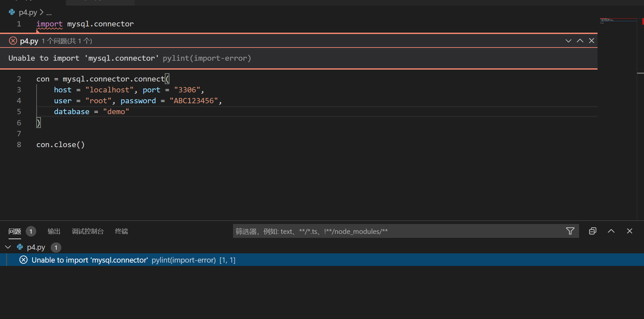Open the problems filter options funnel icon
The width and height of the screenshot is (644, 319).
click(x=570, y=231)
